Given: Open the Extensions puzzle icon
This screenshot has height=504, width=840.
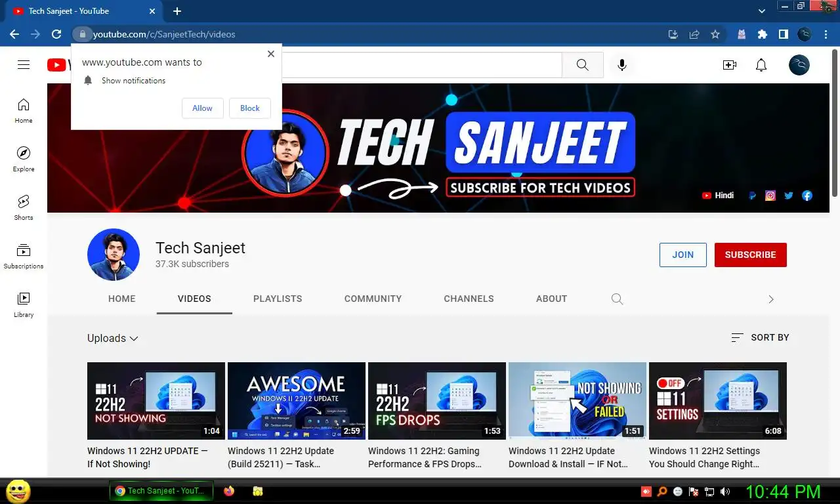Looking at the screenshot, I should click(x=762, y=34).
